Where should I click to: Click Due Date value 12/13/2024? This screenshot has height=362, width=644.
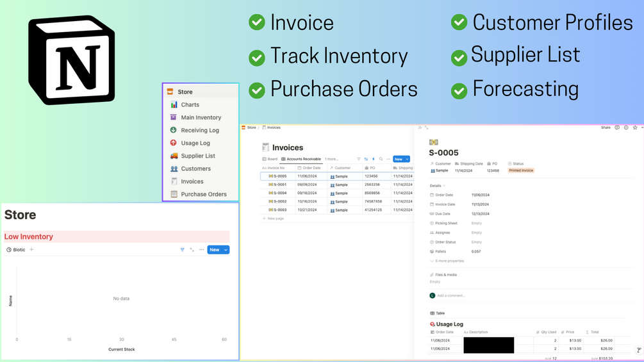(480, 214)
